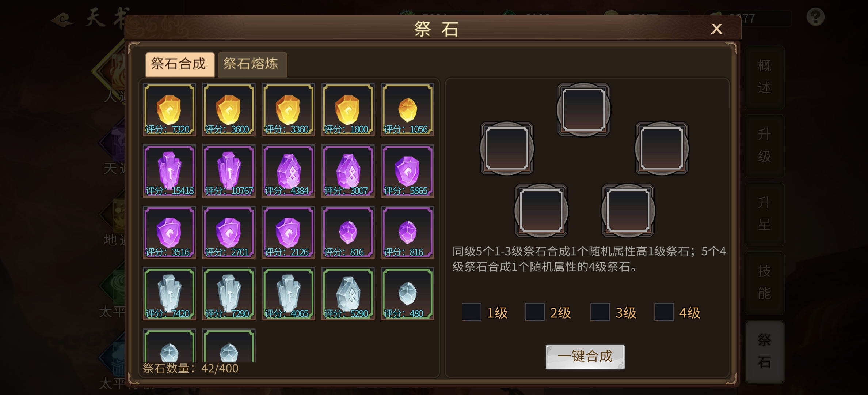868x395 pixels.
Task: Tap the small gold gem rated 1056
Action: [407, 109]
